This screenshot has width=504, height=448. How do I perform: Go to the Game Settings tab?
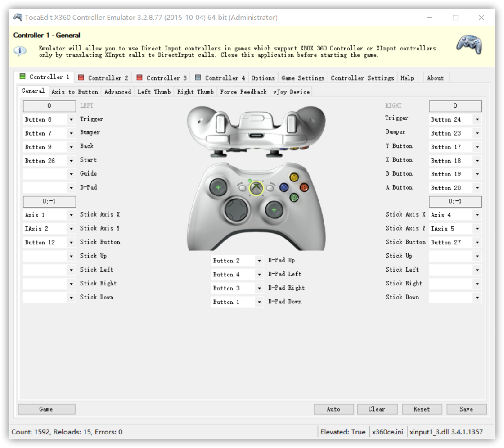tap(302, 78)
